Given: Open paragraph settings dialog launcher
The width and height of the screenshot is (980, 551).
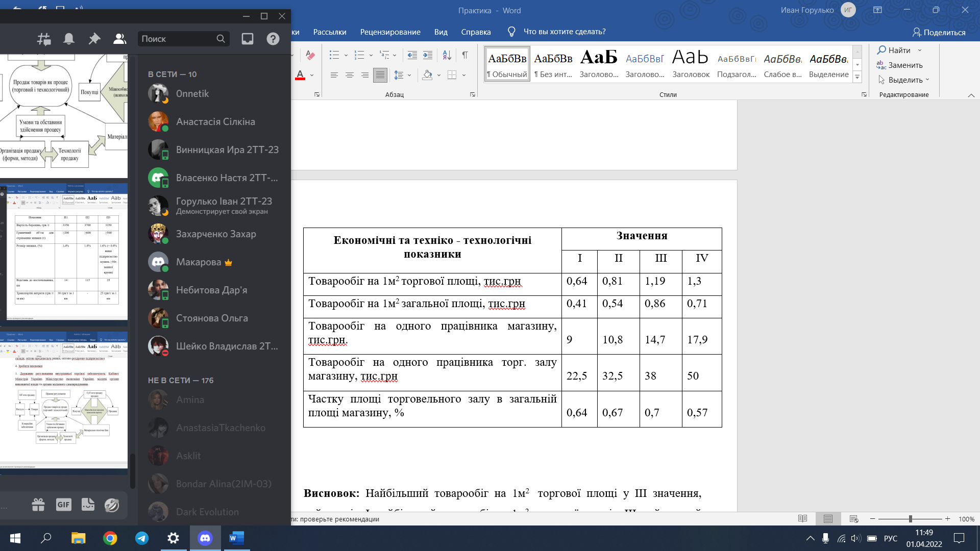Looking at the screenshot, I should point(473,94).
